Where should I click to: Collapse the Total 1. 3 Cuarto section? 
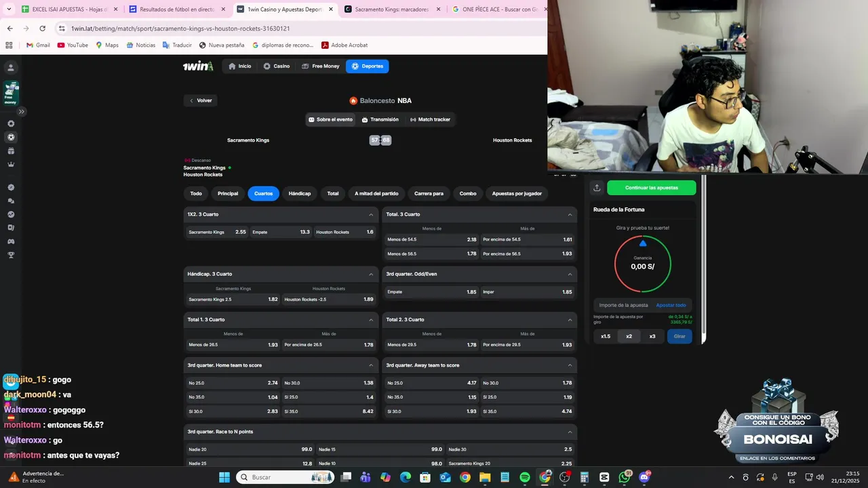tap(371, 319)
